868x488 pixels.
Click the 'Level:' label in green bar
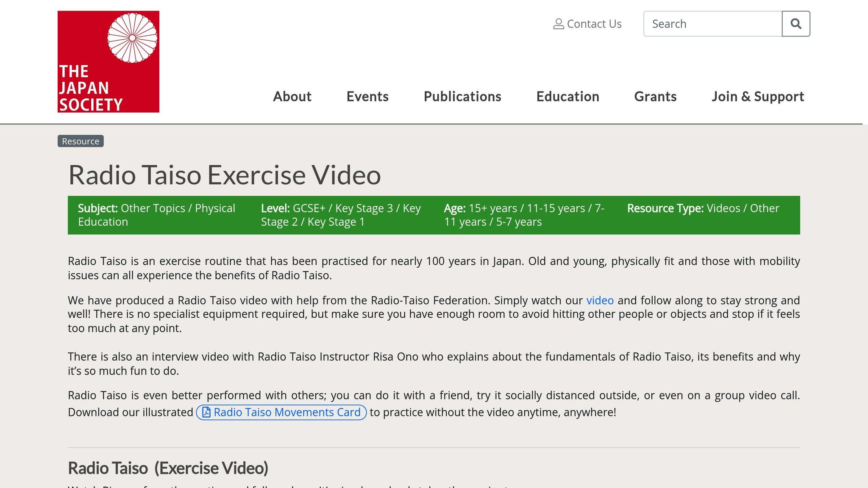point(275,208)
